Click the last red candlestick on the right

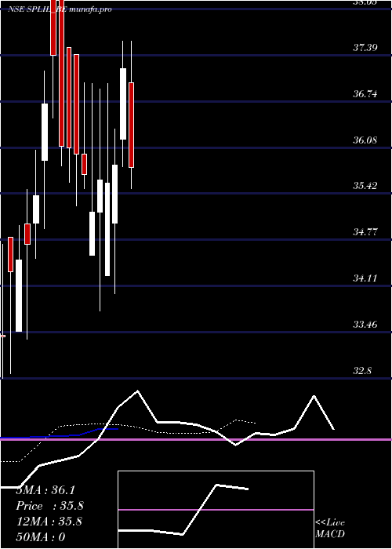(131, 125)
